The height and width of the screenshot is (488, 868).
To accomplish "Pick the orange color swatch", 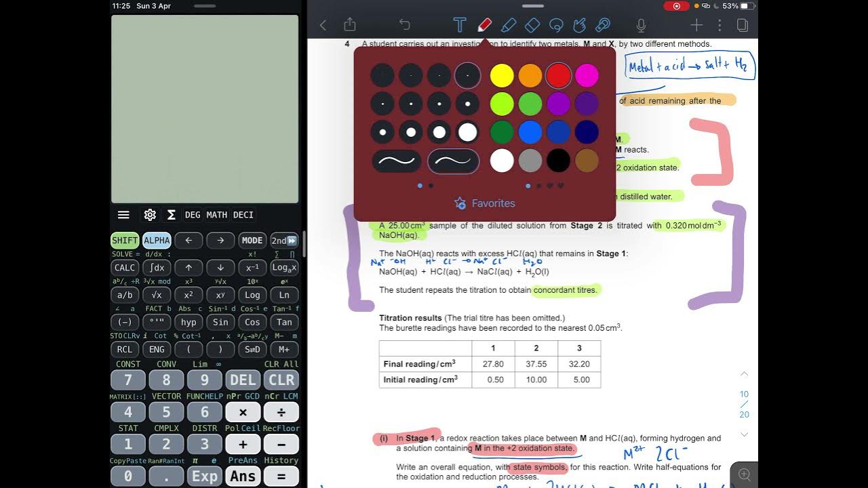I will click(x=530, y=75).
